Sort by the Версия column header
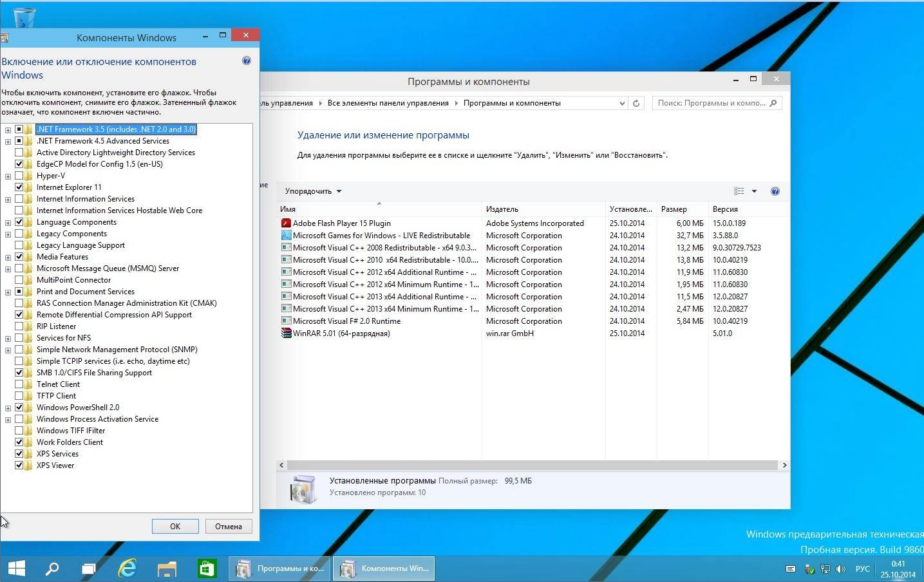The height and width of the screenshot is (582, 924). coord(749,209)
